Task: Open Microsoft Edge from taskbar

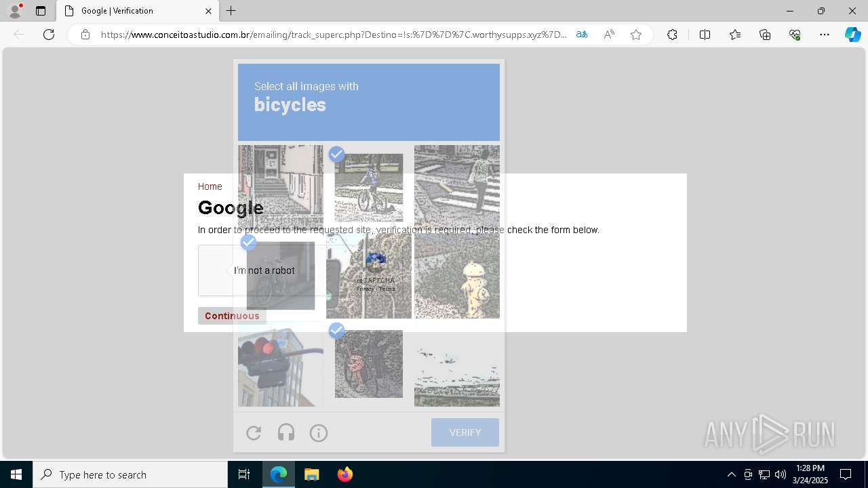Action: point(279,474)
